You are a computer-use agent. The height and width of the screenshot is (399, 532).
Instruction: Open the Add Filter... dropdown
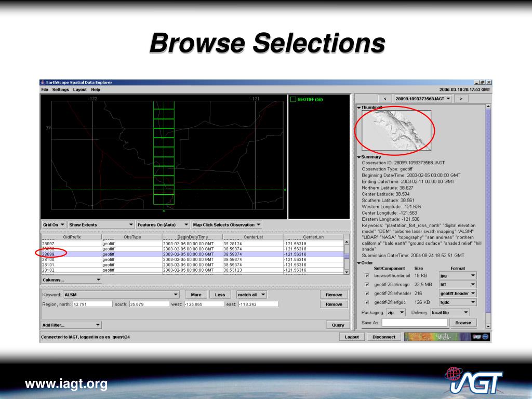[x=71, y=325]
